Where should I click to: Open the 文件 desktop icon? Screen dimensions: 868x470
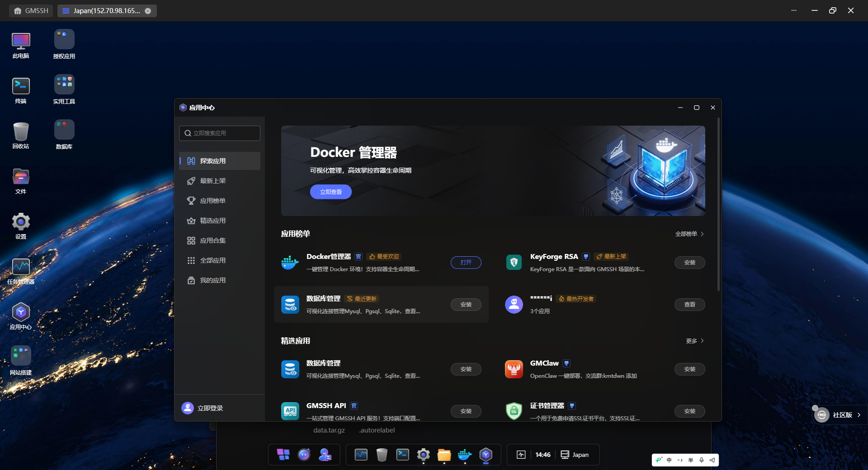(x=21, y=181)
